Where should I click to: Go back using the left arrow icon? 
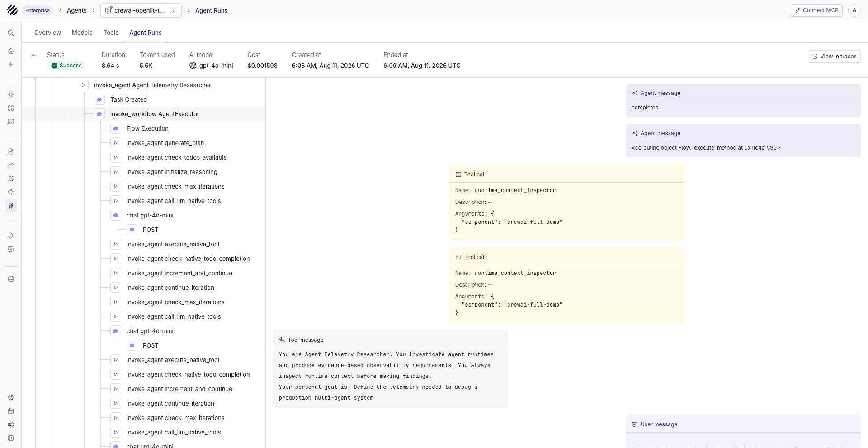point(34,56)
